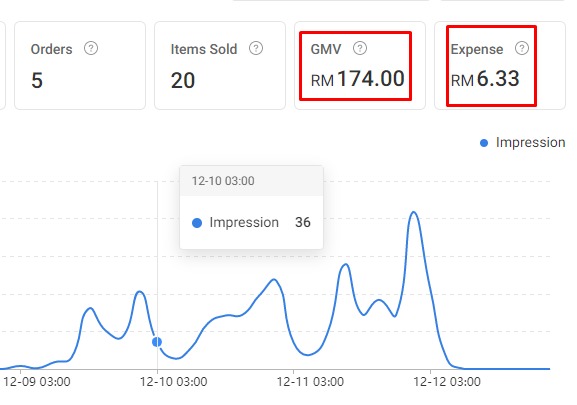The width and height of the screenshot is (577, 405).
Task: Select the Orders metric card
Action: pos(80,65)
